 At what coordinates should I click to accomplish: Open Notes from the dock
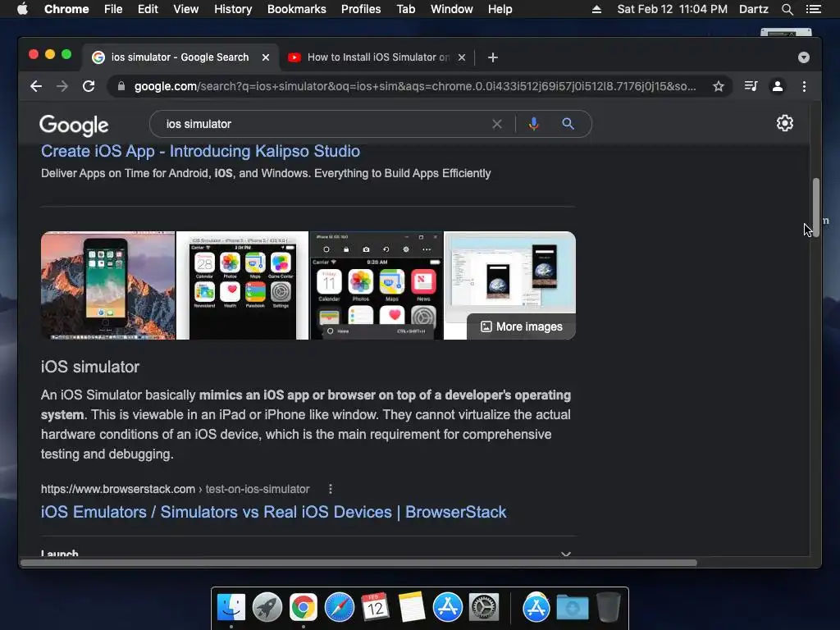click(x=412, y=608)
